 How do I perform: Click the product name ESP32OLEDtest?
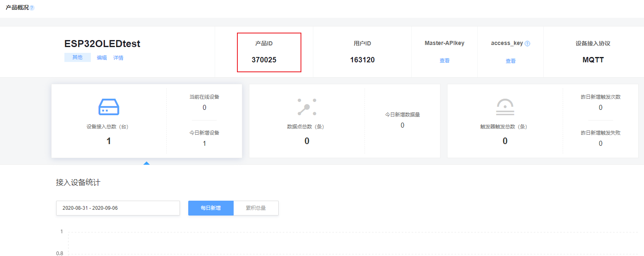click(101, 43)
